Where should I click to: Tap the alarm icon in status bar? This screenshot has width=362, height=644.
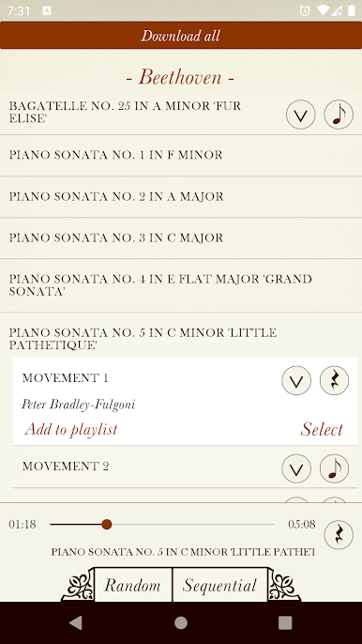pyautogui.click(x=305, y=10)
